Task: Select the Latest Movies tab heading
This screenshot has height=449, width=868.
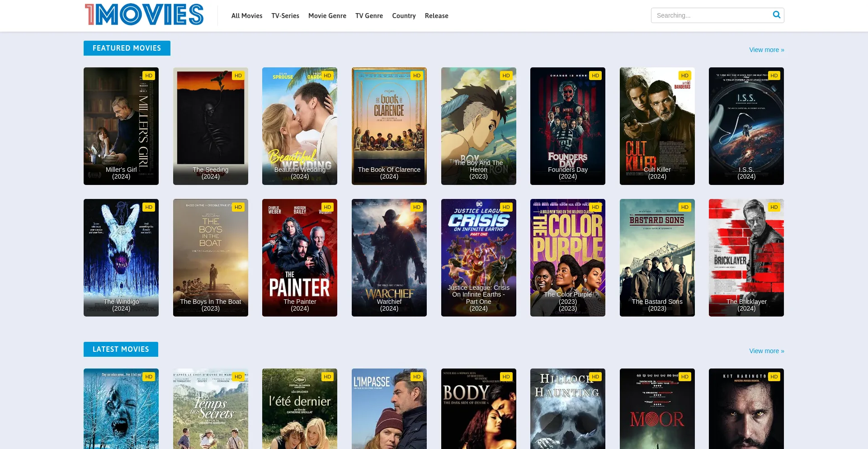Action: coord(121,349)
